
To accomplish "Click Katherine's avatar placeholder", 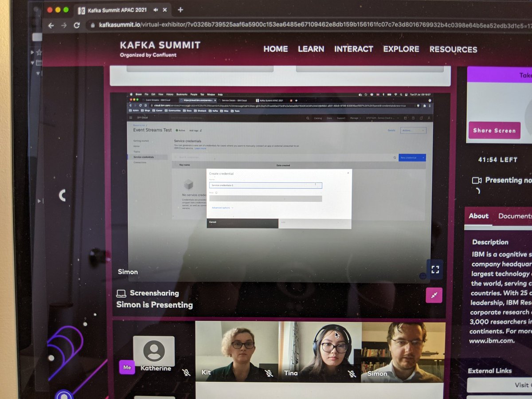I will pyautogui.click(x=154, y=351).
